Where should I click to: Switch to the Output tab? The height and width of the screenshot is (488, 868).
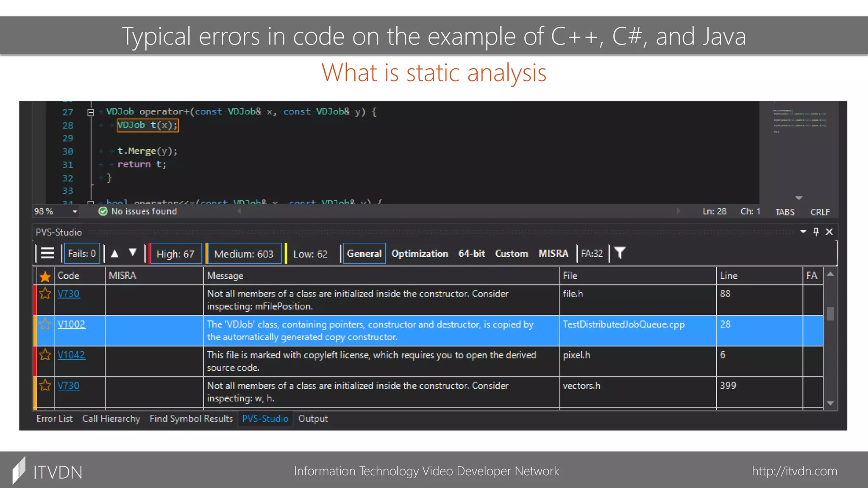pos(313,419)
